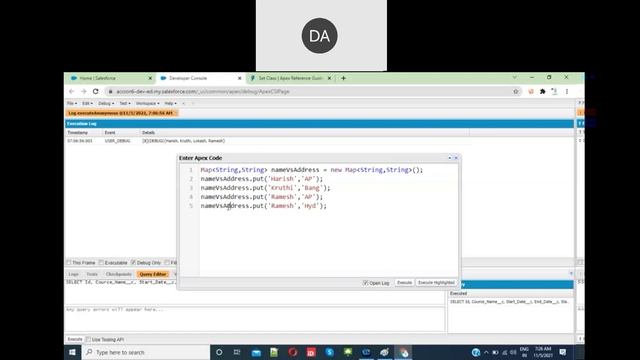Image resolution: width=640 pixels, height=360 pixels.
Task: Open the Opera browser from the taskbar
Action: click(293, 352)
